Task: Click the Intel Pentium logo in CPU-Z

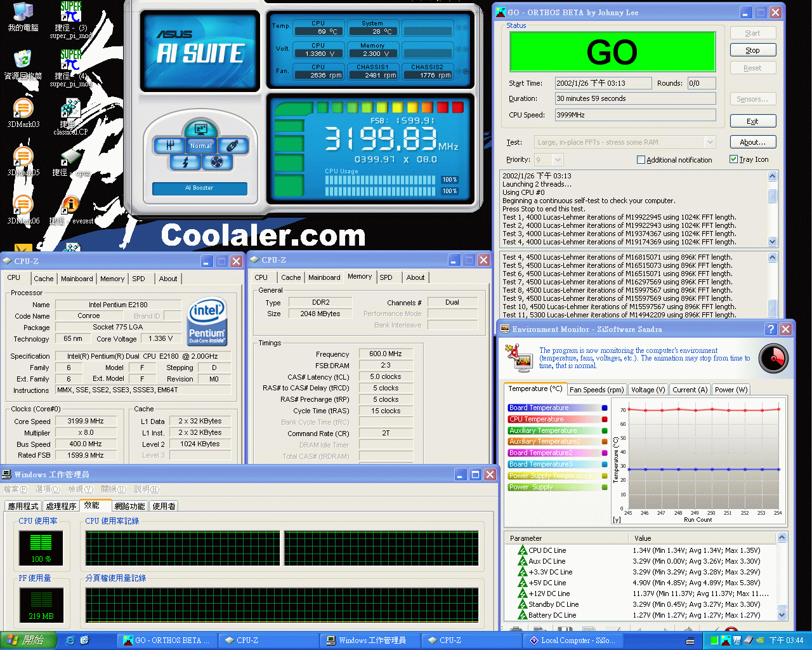Action: 207,322
